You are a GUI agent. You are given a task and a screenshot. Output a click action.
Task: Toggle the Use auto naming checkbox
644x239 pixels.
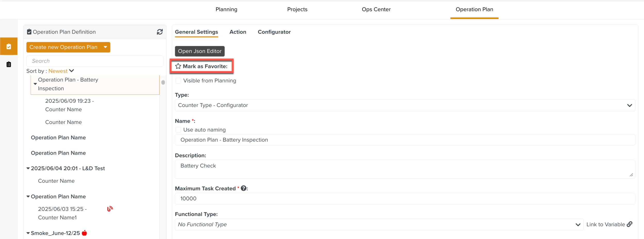tap(178, 130)
